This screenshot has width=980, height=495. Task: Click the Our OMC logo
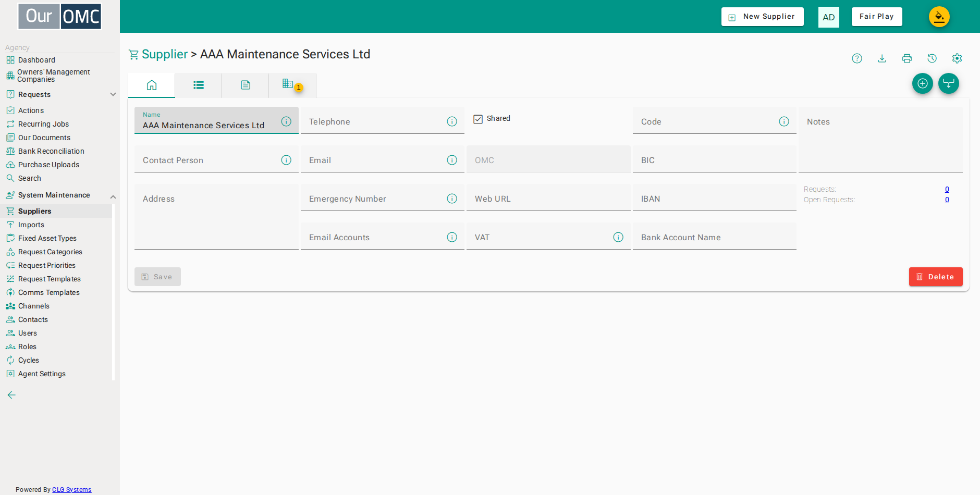point(60,16)
